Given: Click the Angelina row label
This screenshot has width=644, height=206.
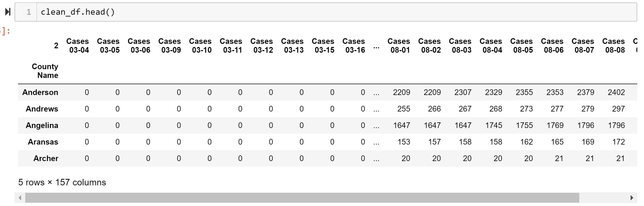Looking at the screenshot, I should [x=42, y=125].
